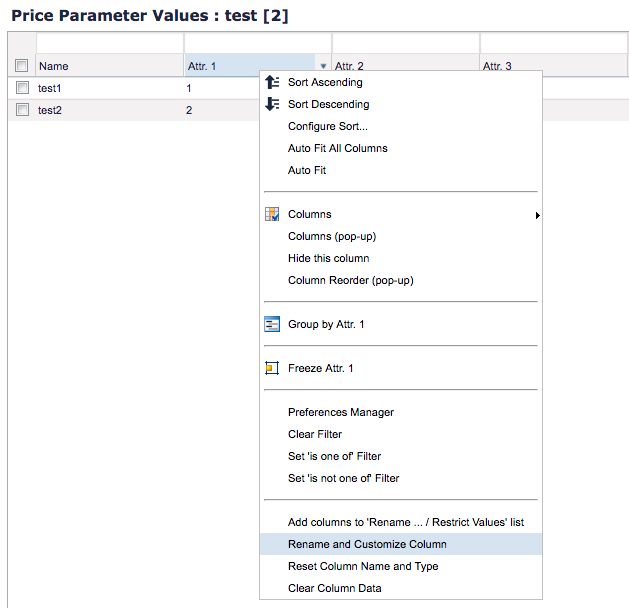Select Auto Fit All Columns

[401, 148]
